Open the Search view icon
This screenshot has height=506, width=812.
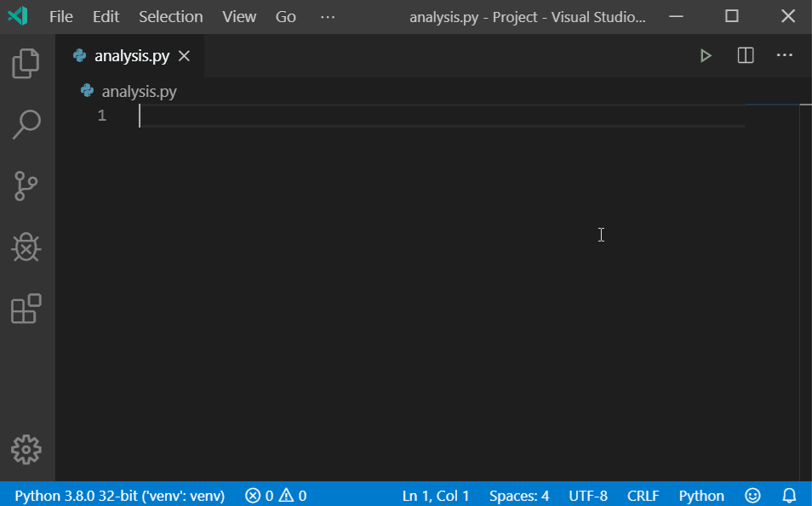[26, 124]
